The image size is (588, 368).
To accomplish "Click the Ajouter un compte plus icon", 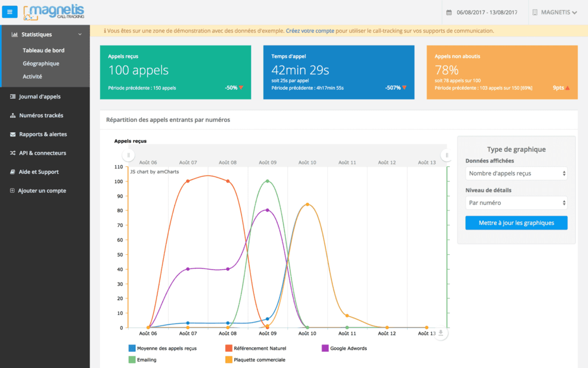I will [x=13, y=190].
